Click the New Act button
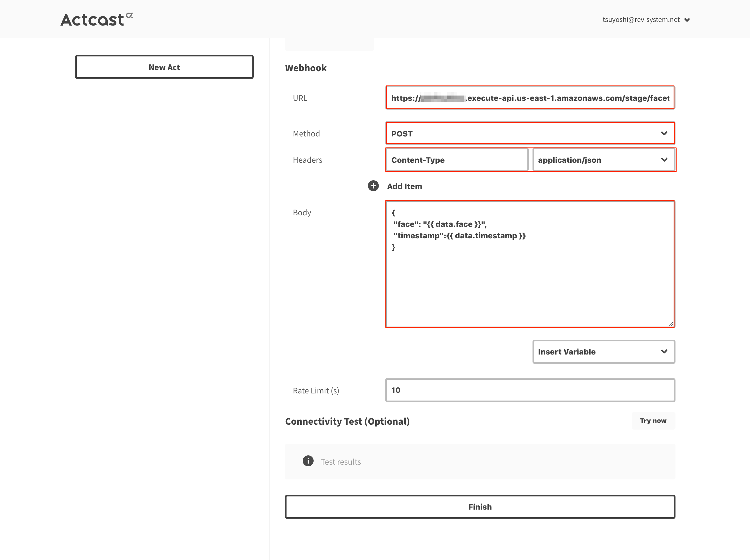This screenshot has width=750, height=560. coord(164,67)
